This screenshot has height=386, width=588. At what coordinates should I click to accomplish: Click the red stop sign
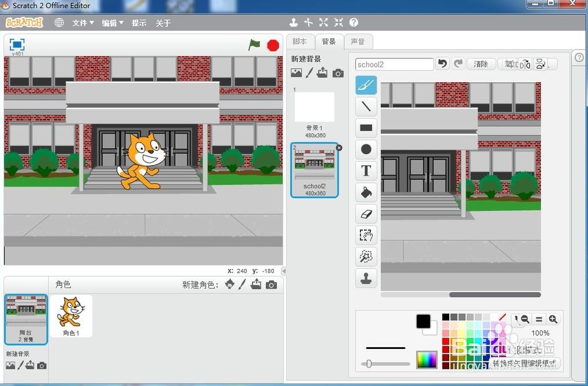(x=273, y=45)
